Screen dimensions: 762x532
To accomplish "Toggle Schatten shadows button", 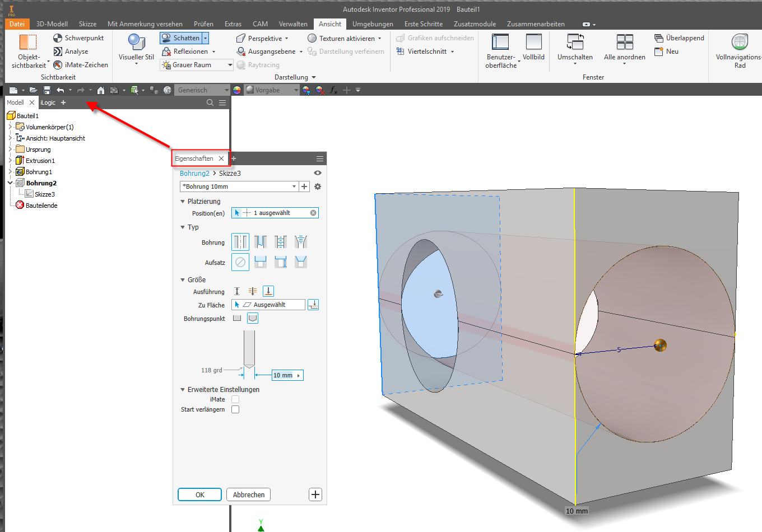I will [180, 38].
